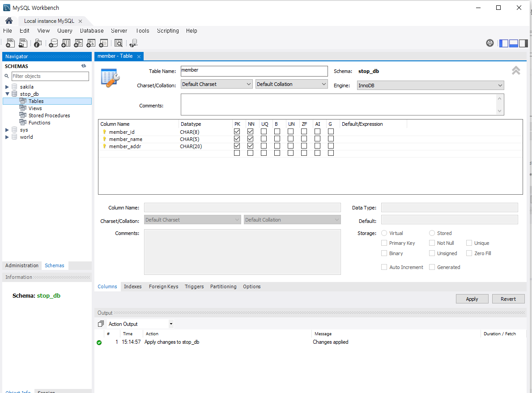Open the Options tab
Viewport: 532px width, 393px height.
click(252, 286)
